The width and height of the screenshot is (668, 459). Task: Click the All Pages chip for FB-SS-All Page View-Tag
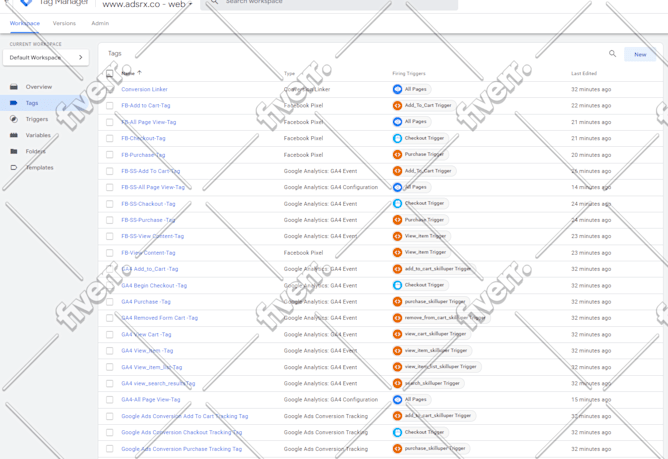pos(412,187)
